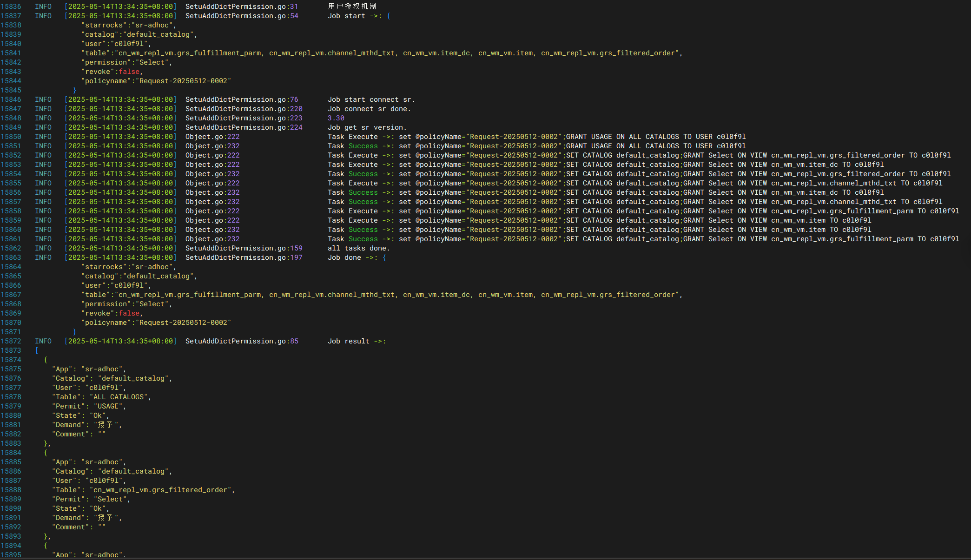Click line number 15836 in the gutter

(x=11, y=7)
